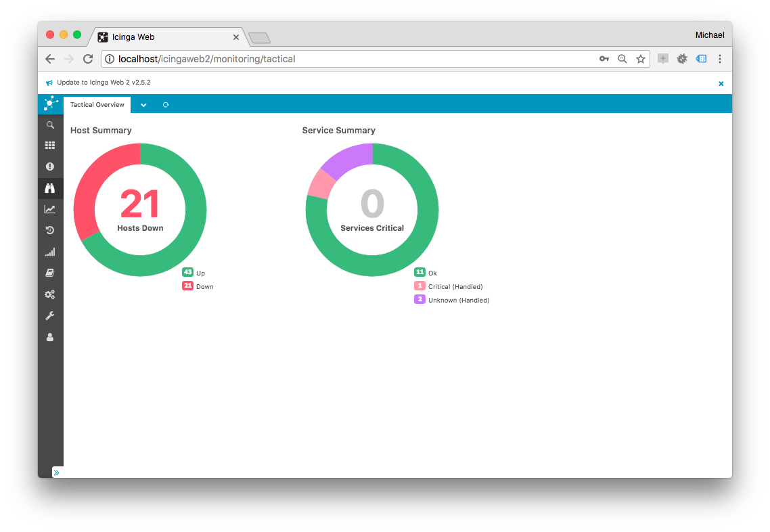Click the 2 Unknown (Handled) badge
This screenshot has height=532, width=770.
[x=420, y=300]
